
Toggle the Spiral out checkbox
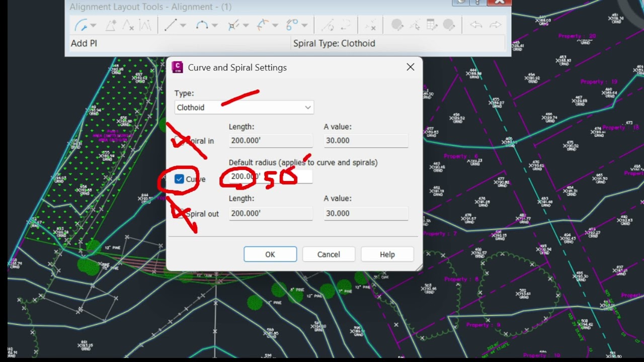point(179,214)
